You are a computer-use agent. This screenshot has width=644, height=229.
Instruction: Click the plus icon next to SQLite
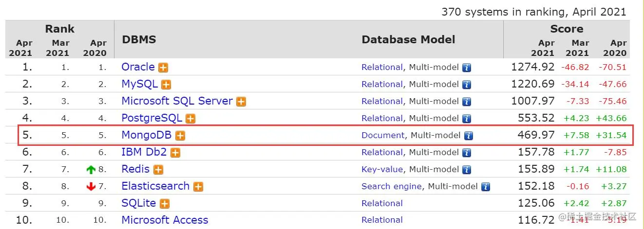[x=165, y=204]
